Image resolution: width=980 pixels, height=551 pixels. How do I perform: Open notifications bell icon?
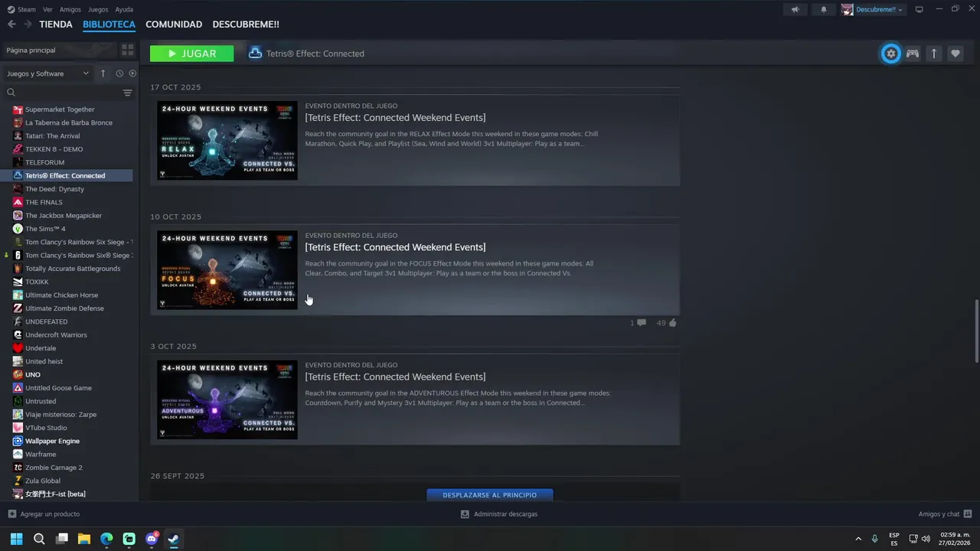pos(824,9)
